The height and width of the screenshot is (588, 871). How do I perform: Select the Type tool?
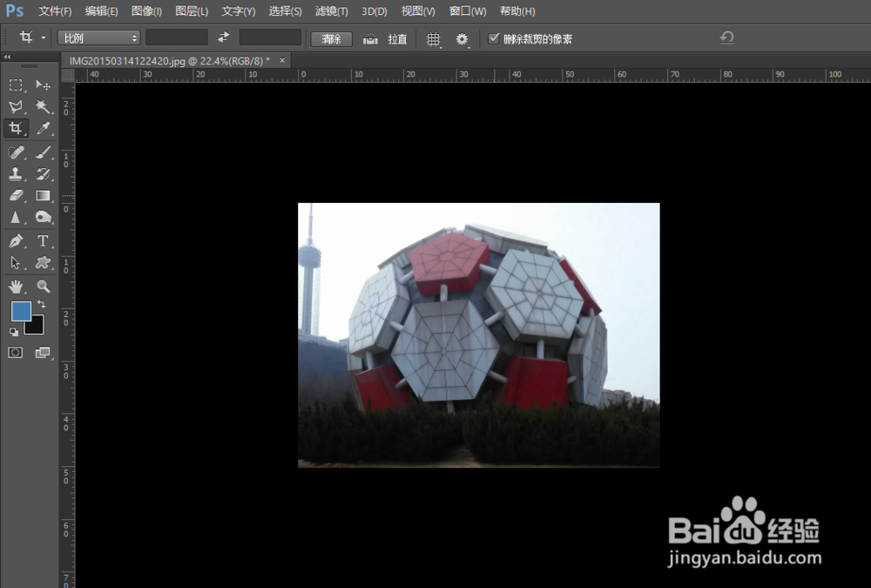click(43, 241)
